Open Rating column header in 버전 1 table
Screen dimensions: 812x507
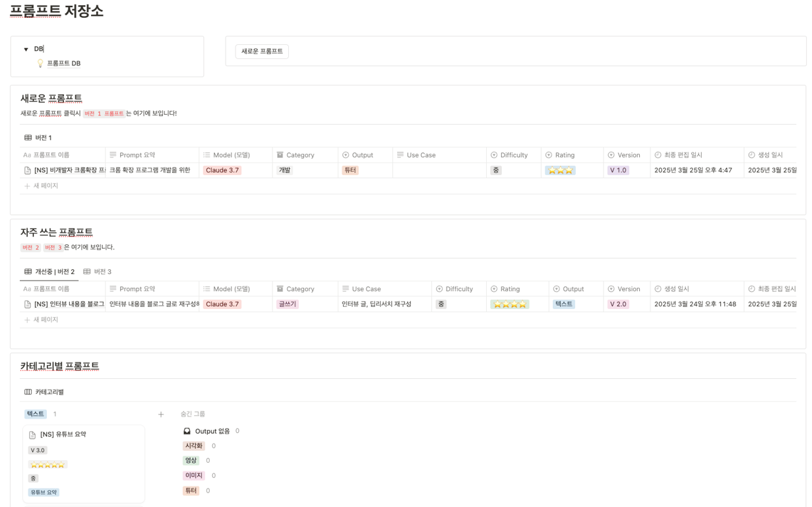click(x=572, y=155)
